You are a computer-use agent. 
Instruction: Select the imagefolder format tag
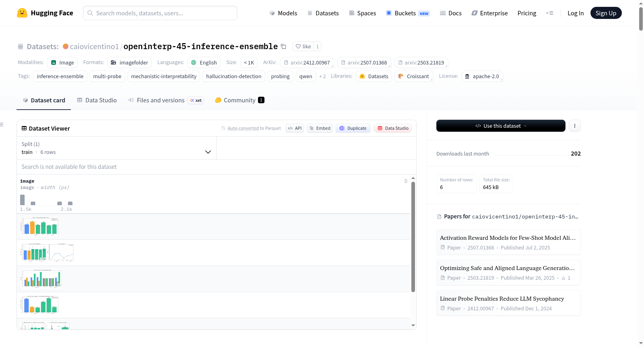129,62
